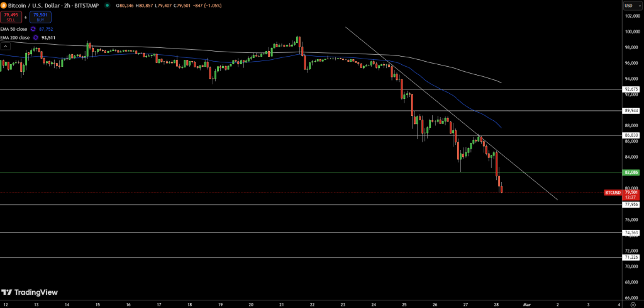Viewport: 644px width, 308px height.
Task: Click the 12:27 bar countdown label
Action: [x=631, y=197]
